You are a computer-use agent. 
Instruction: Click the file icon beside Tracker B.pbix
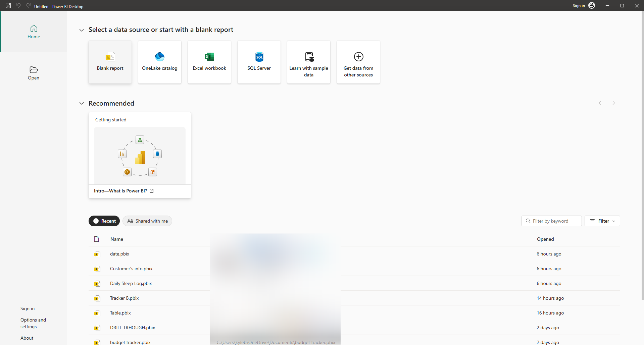tap(97, 298)
